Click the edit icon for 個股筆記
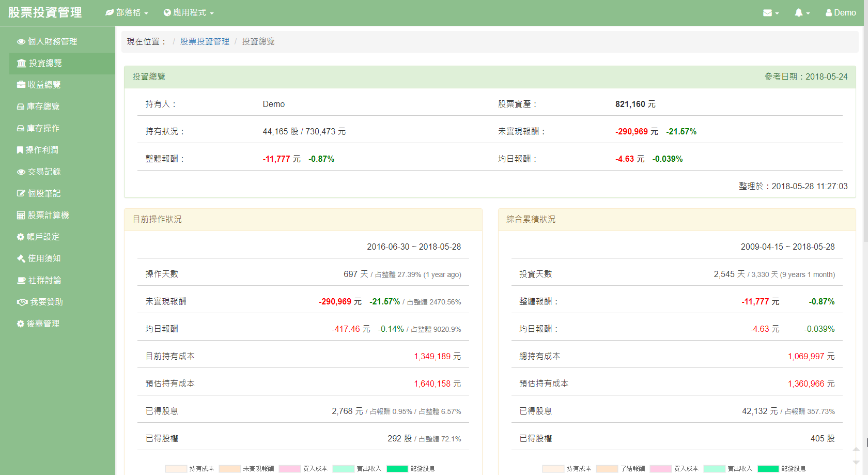This screenshot has width=868, height=475. click(21, 193)
